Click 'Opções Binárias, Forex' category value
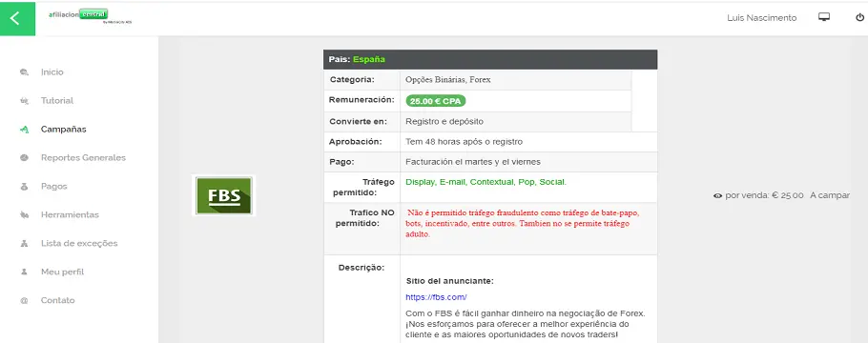The width and height of the screenshot is (868, 343). pyautogui.click(x=448, y=80)
